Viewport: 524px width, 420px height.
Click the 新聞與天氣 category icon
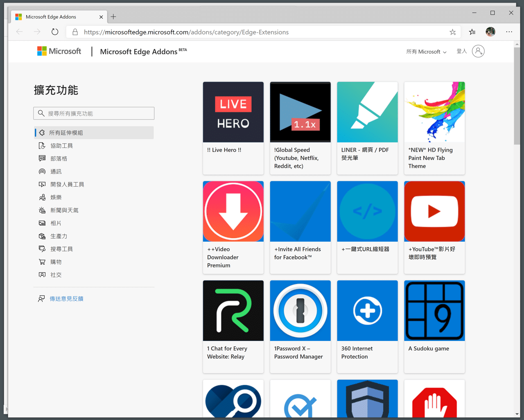click(x=42, y=210)
